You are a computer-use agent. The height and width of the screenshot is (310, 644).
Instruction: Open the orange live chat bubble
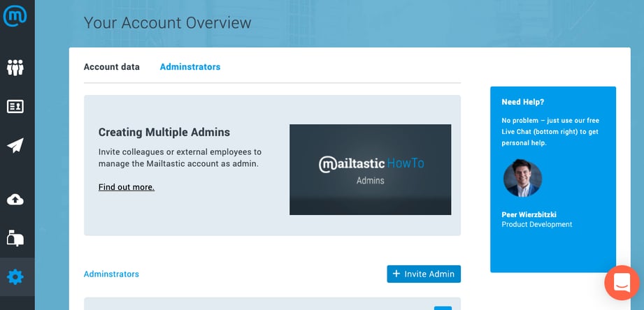coord(622,283)
